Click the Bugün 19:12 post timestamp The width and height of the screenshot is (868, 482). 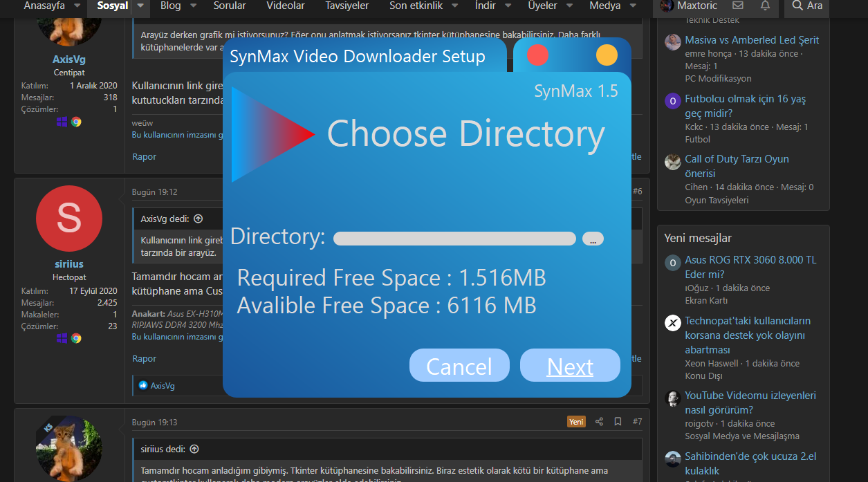(155, 192)
